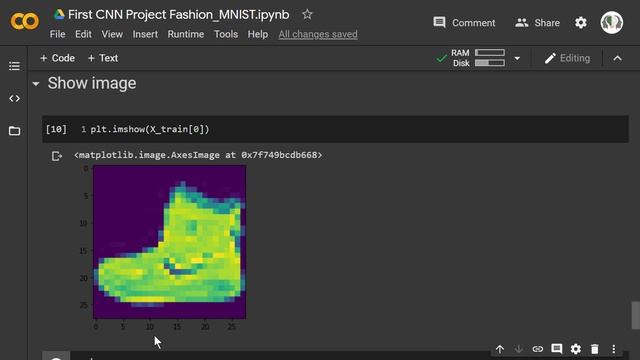The height and width of the screenshot is (360, 640).
Task: Move cell down arrow icon
Action: 518,349
